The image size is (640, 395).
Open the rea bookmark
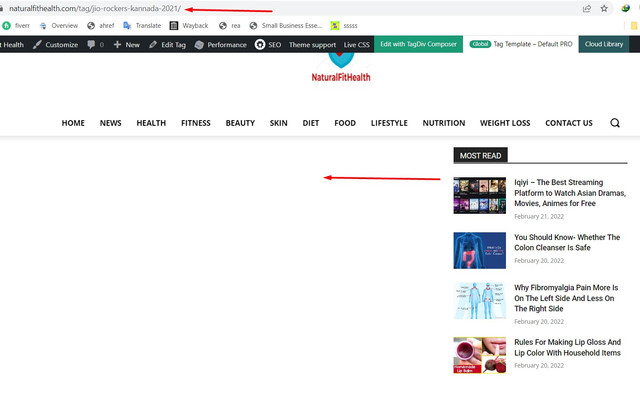coord(229,25)
